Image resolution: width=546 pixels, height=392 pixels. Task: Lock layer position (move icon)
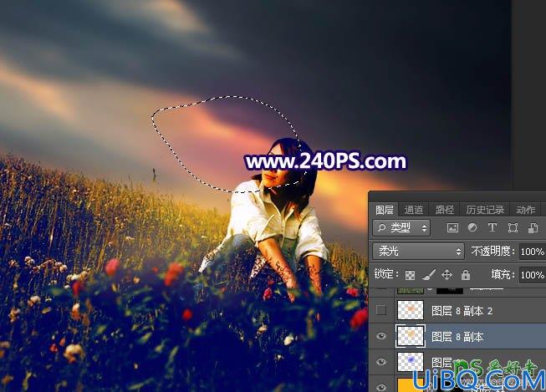tap(446, 275)
